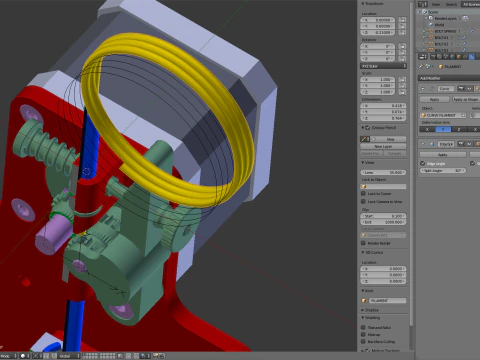Click the Properties editor type selector icon

(x=423, y=57)
